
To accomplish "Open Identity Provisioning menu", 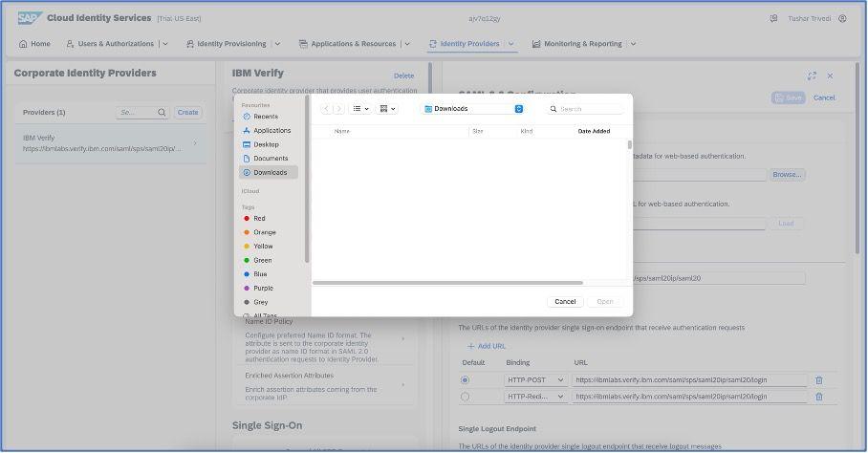I will coord(226,44).
